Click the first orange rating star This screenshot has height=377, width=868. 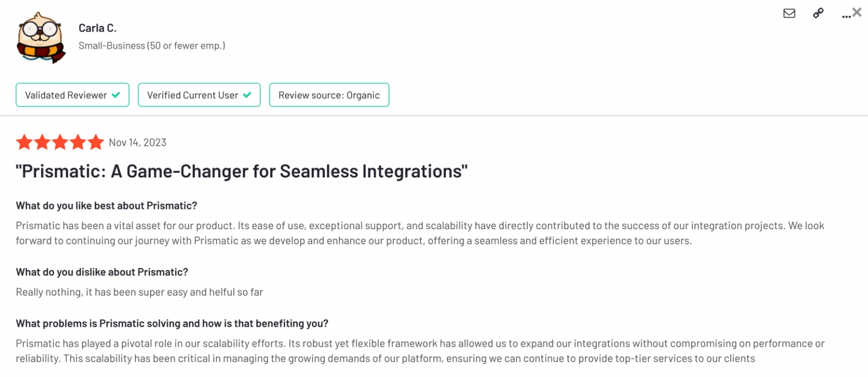(24, 142)
